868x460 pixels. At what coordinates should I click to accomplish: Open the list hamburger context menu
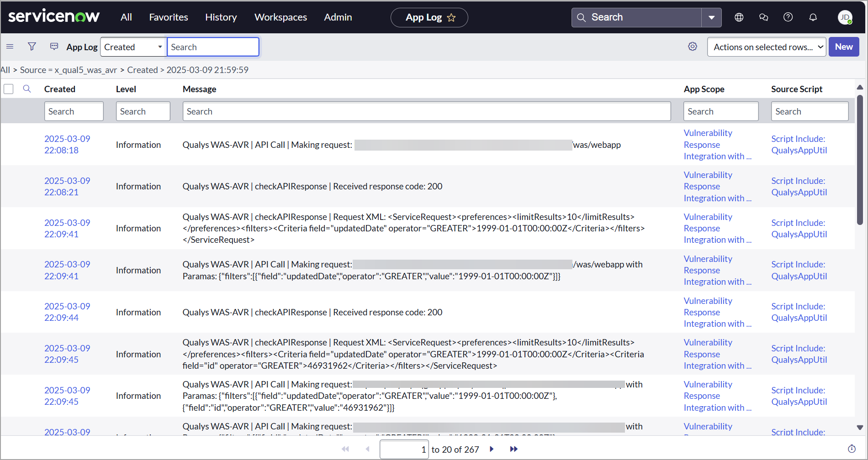click(10, 47)
